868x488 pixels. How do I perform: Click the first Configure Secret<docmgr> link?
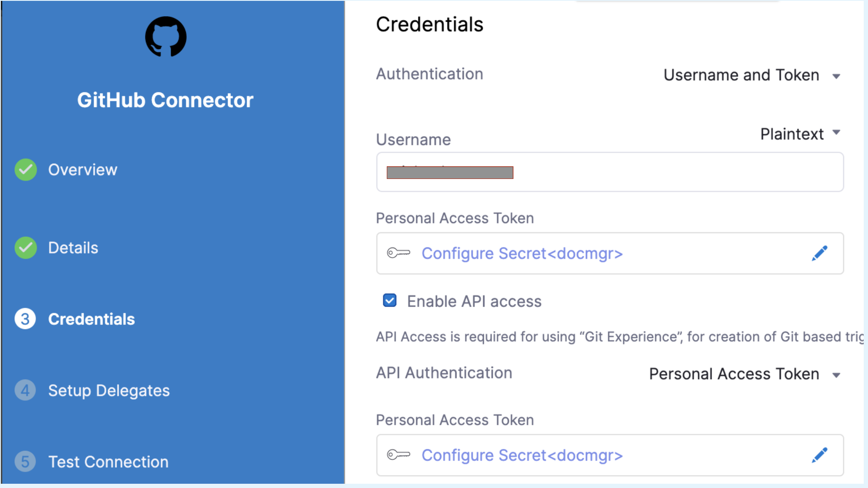(x=522, y=253)
